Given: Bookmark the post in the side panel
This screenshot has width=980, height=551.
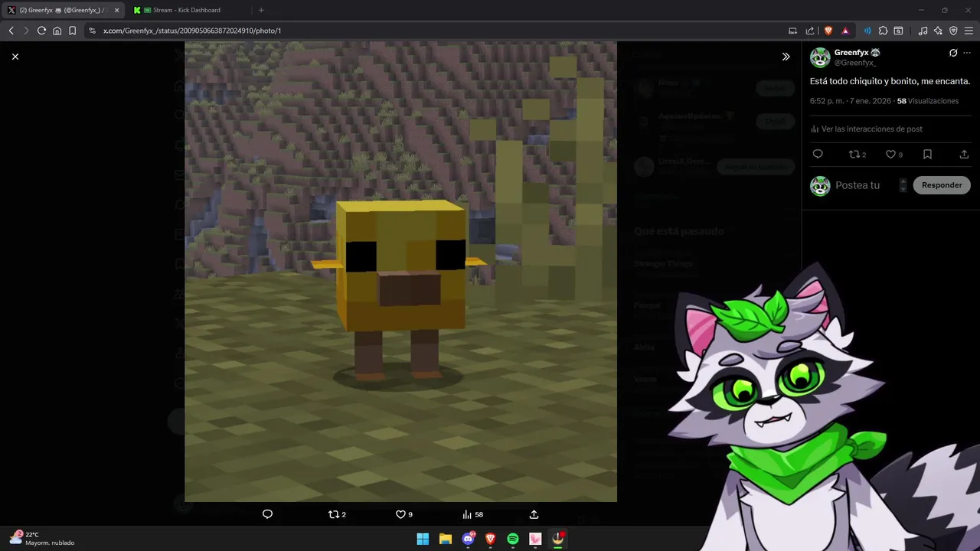Looking at the screenshot, I should (x=927, y=154).
